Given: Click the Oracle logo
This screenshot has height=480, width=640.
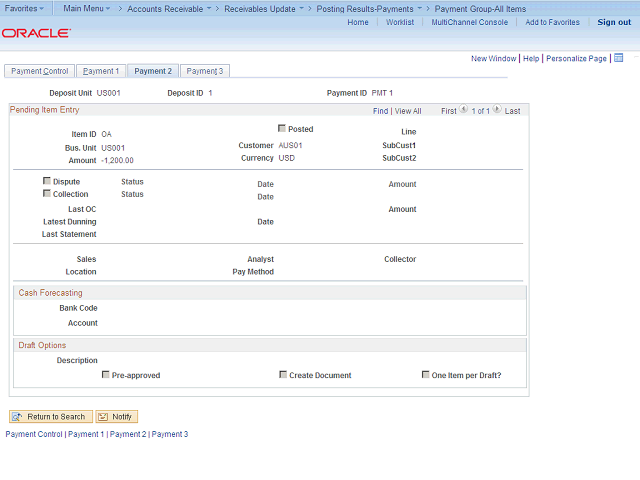Looking at the screenshot, I should coord(36,33).
